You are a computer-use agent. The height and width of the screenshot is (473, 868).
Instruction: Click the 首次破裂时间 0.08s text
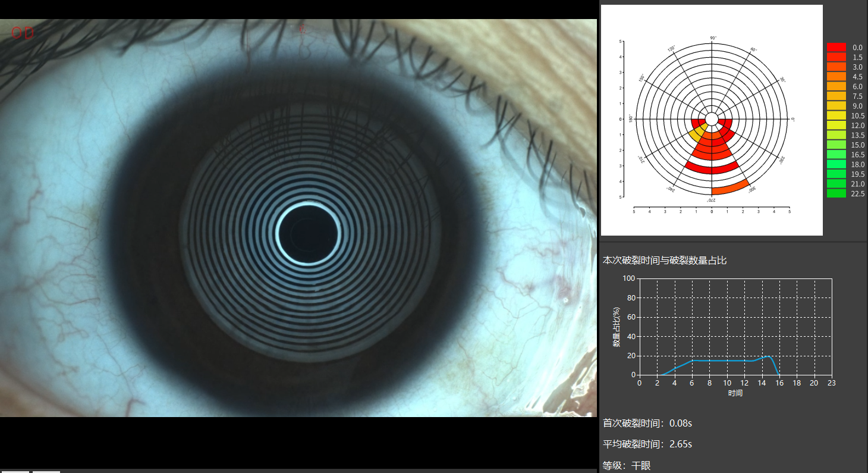[647, 424]
